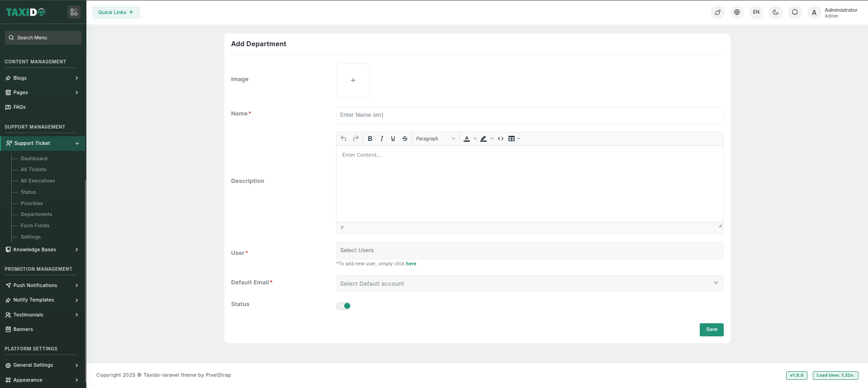Switch to dark mode moon icon
The image size is (868, 388).
point(775,12)
